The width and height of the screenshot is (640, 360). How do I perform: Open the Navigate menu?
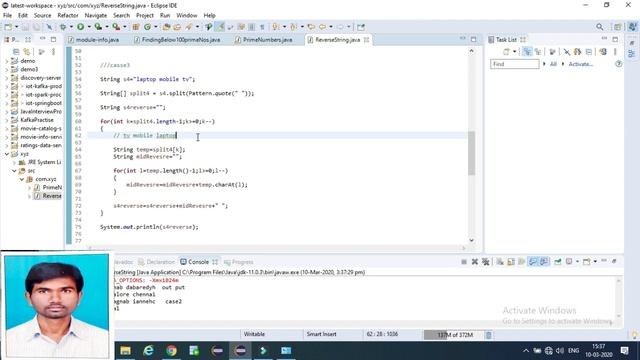click(96, 16)
